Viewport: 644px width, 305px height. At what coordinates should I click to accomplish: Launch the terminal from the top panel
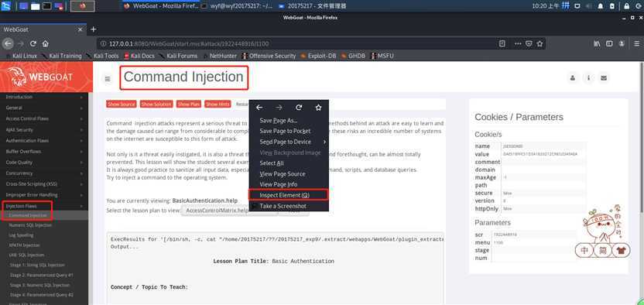click(46, 6)
